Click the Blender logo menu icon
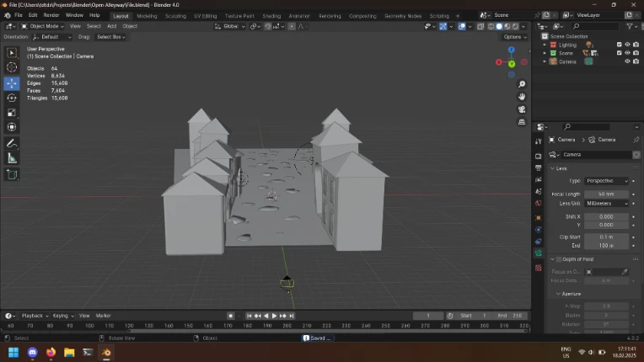The image size is (644, 362). 8,15
